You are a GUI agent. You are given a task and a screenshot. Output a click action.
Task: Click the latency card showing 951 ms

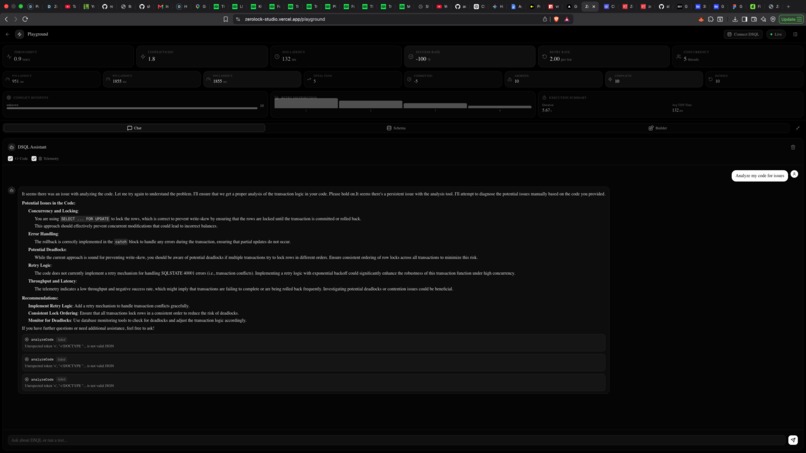tap(51, 79)
